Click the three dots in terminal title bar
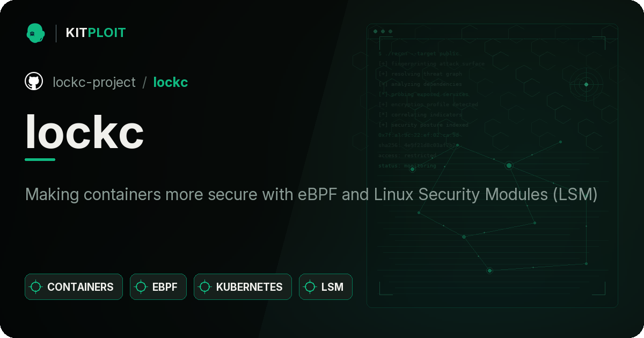Image resolution: width=644 pixels, height=338 pixels. [383, 32]
